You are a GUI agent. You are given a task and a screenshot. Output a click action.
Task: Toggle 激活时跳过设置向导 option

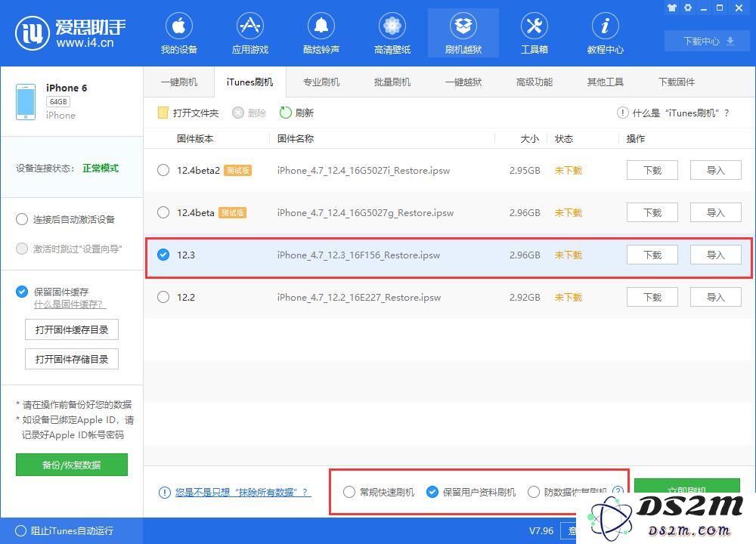pos(22,249)
